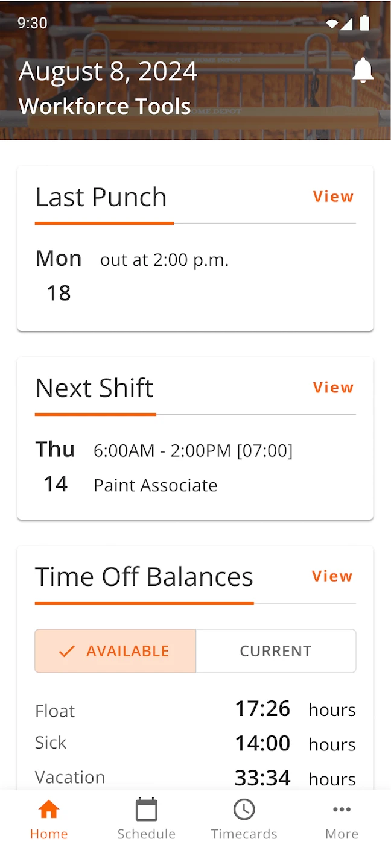Tap the Timecards tab label
The image size is (391, 868).
[x=244, y=834]
